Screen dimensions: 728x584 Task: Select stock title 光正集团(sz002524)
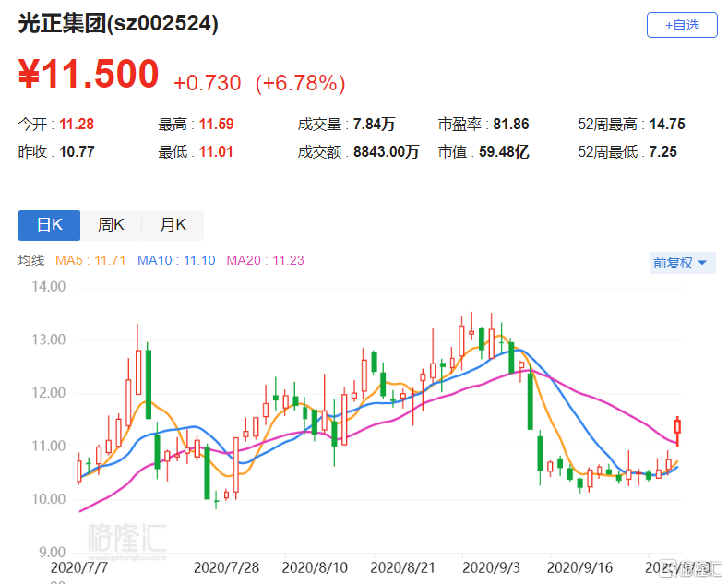(118, 23)
